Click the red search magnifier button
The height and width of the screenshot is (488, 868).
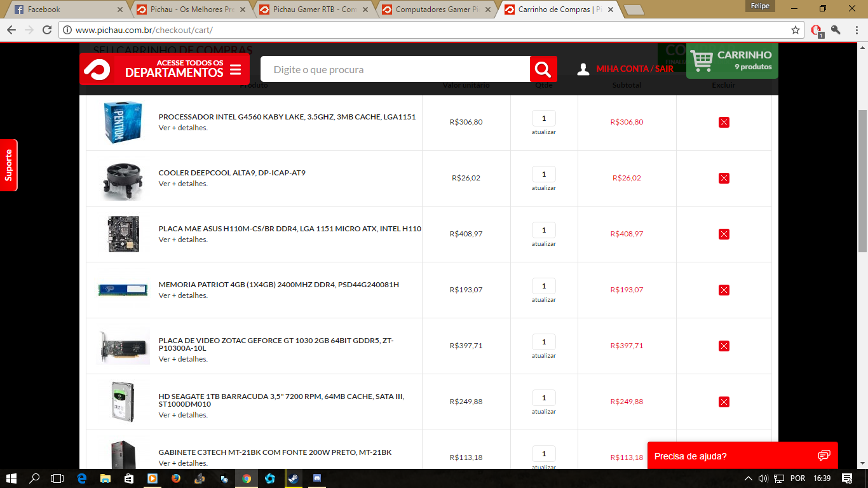pos(543,69)
